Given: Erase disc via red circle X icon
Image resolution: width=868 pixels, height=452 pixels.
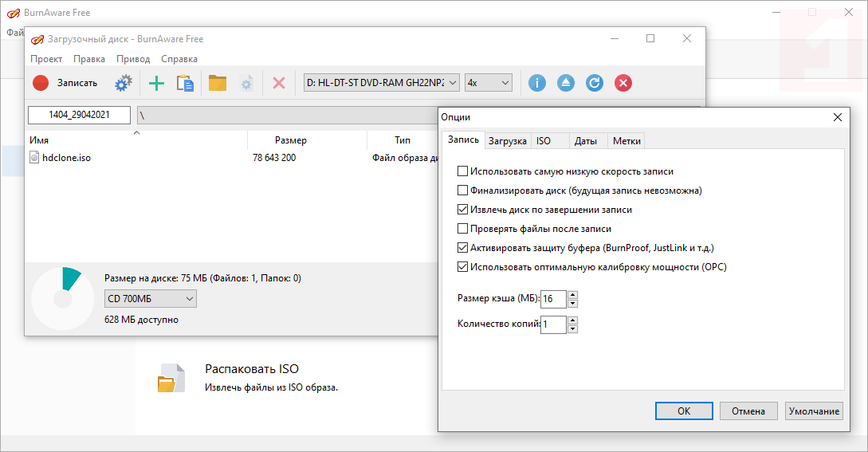Looking at the screenshot, I should [623, 83].
